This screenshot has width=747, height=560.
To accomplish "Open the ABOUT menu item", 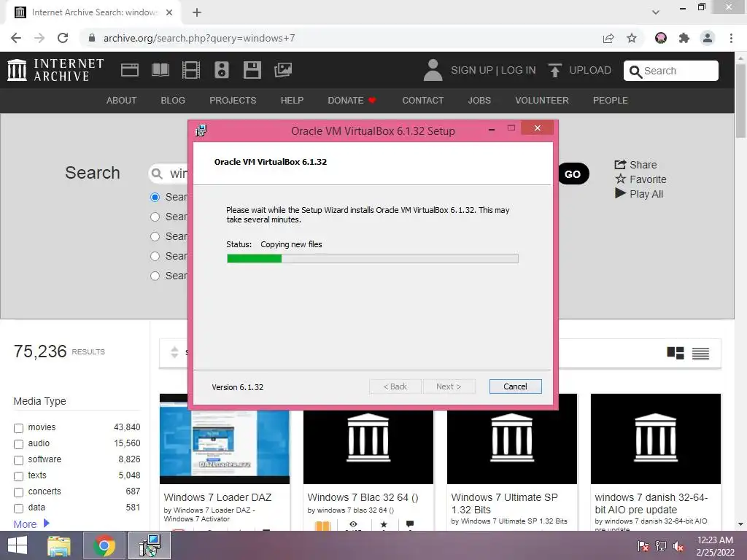I will click(x=122, y=101).
